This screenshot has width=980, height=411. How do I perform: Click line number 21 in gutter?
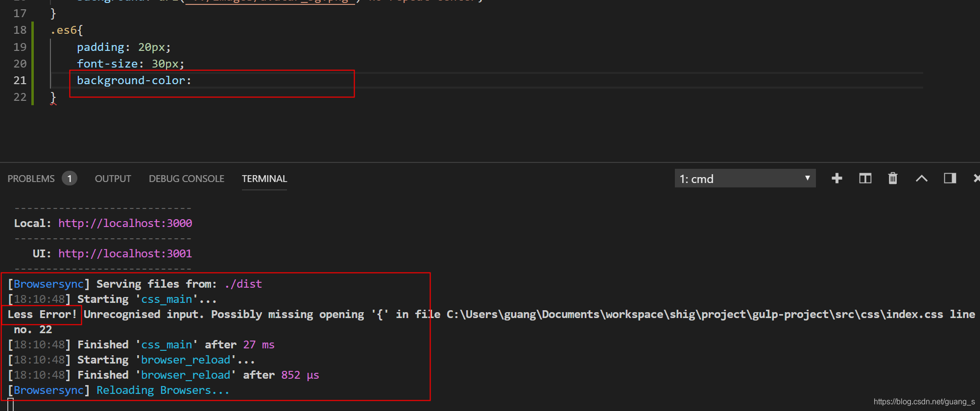pos(20,80)
